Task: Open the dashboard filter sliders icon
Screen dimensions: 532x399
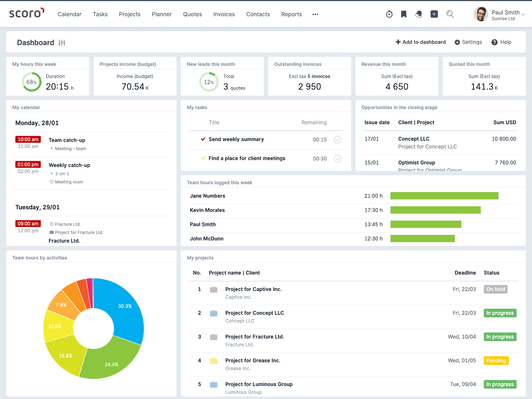Action: [x=62, y=43]
